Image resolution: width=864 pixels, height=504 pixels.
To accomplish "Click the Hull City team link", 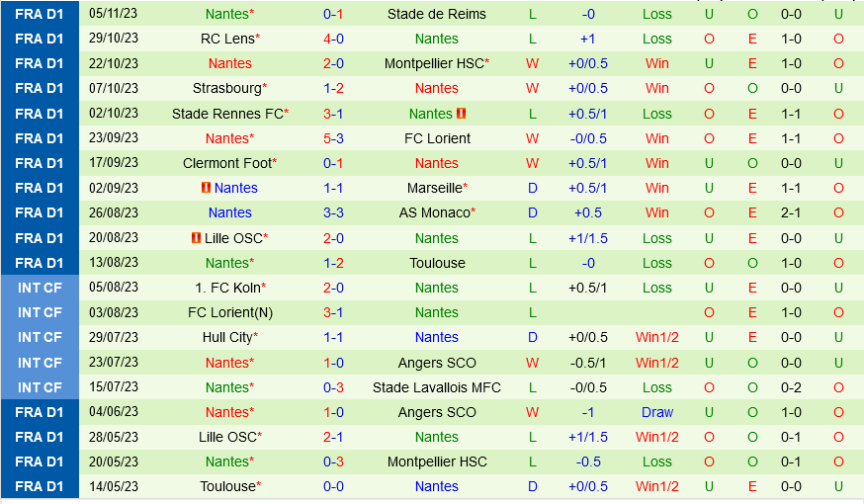I will (x=226, y=337).
